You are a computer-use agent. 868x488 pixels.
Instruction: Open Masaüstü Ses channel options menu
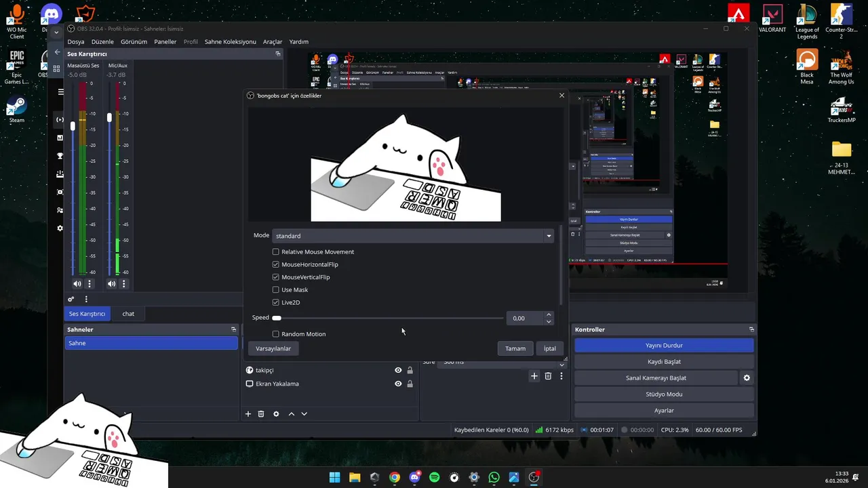89,284
